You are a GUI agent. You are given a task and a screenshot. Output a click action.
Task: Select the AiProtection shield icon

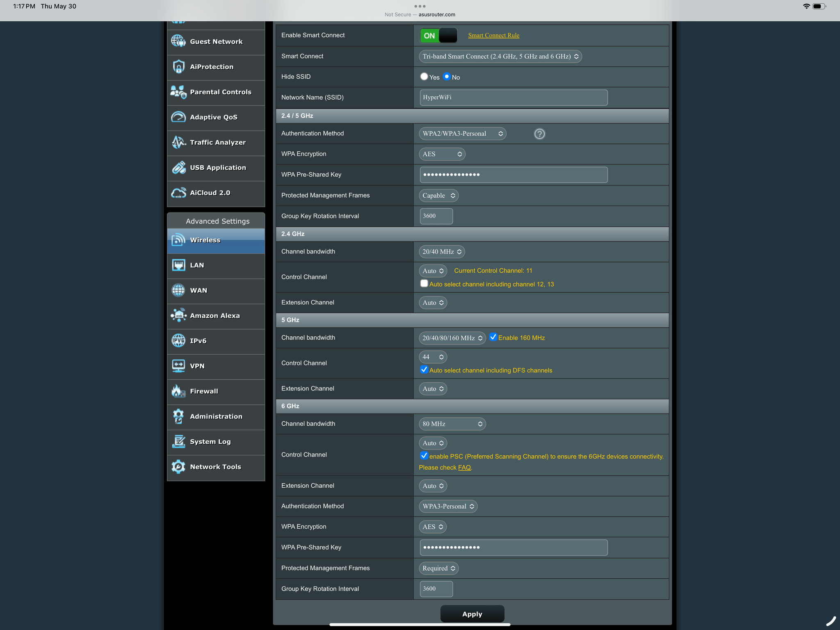point(178,67)
